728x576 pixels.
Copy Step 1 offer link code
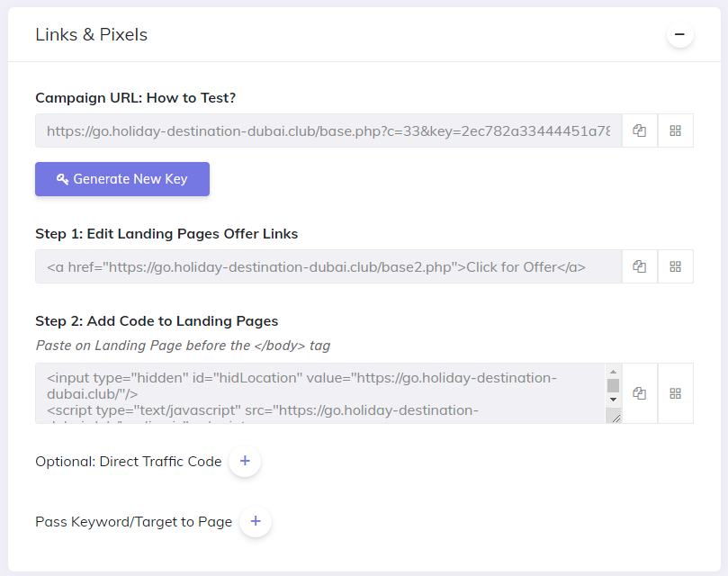click(639, 266)
